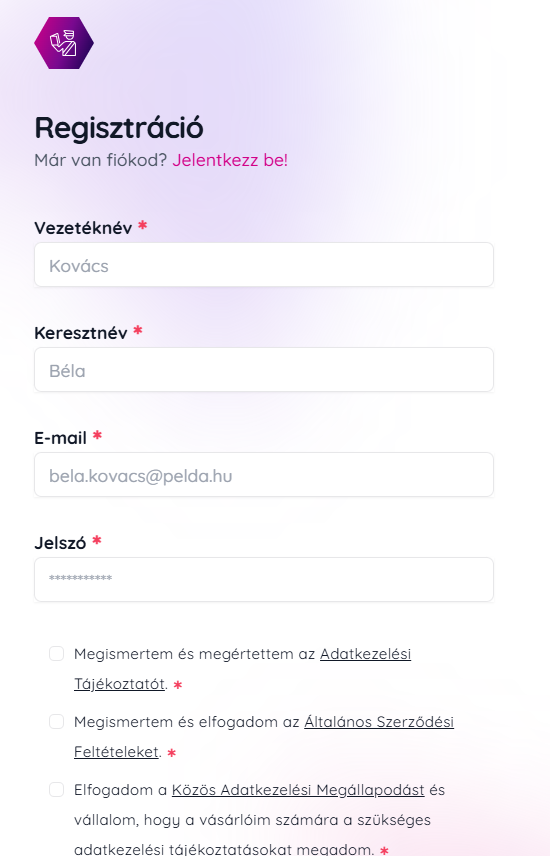Click the 'Megismertem és megértettem az' label text

[194, 653]
